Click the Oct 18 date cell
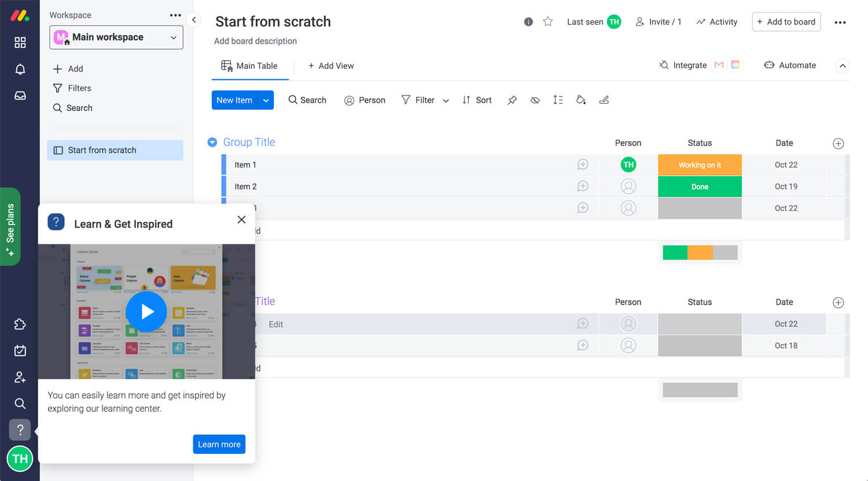Screen dimensions: 868x481 click(786, 346)
